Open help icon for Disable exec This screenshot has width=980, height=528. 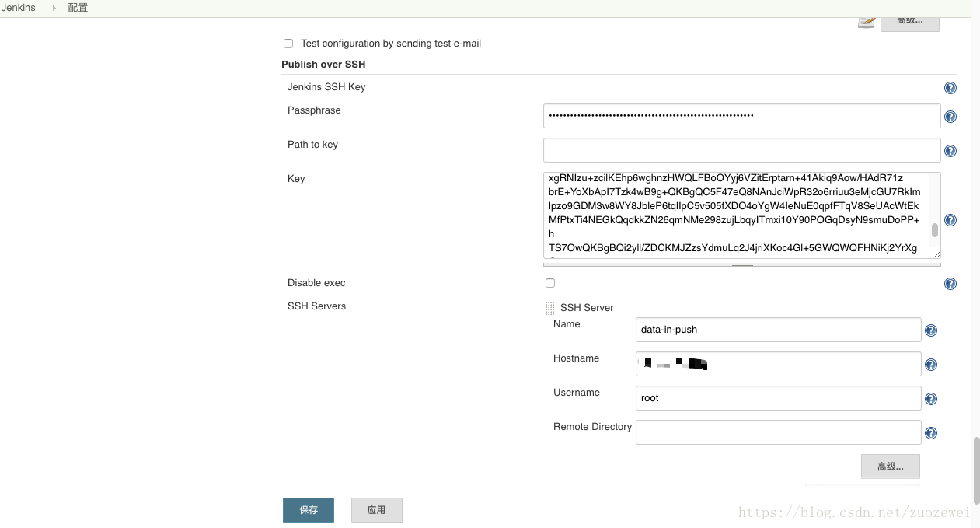[x=950, y=284]
